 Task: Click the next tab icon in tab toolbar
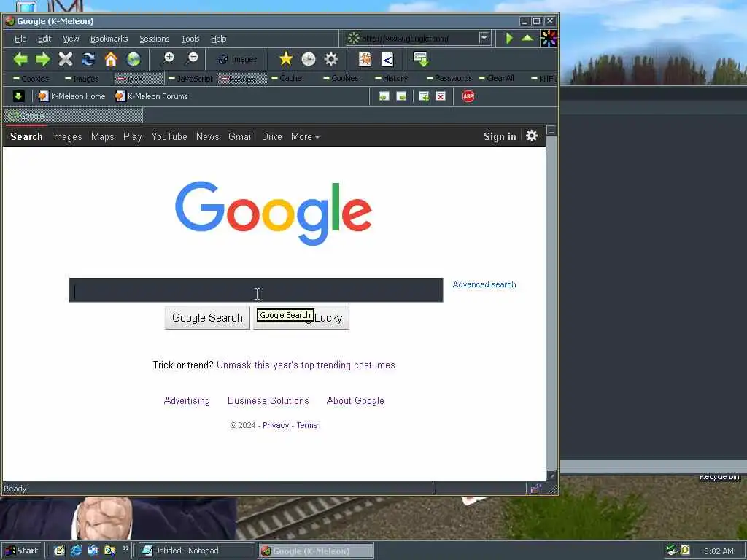click(402, 96)
